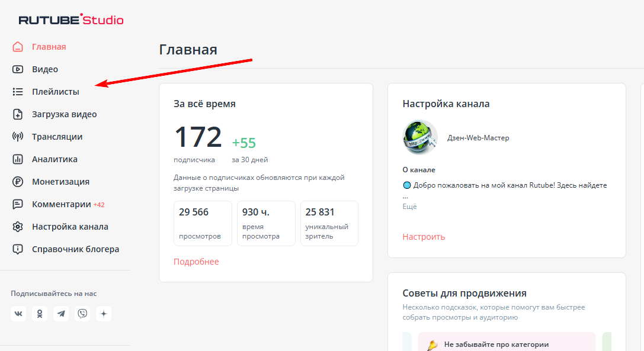Open the Dzen star social icon

[104, 314]
